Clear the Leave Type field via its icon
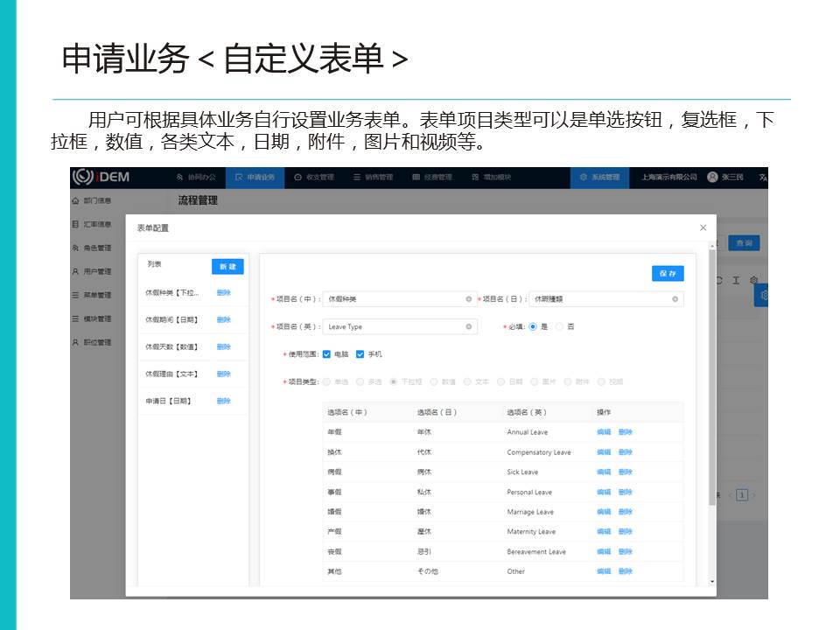840x630 pixels. (x=468, y=326)
